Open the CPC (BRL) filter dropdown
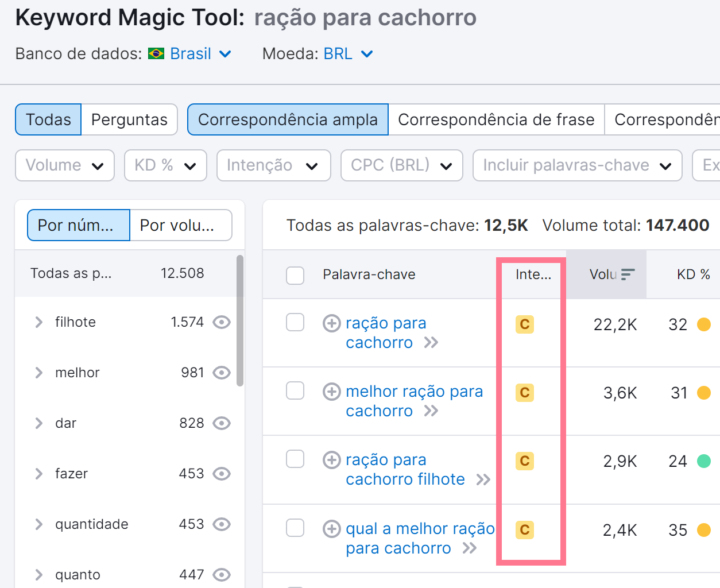 point(402,165)
